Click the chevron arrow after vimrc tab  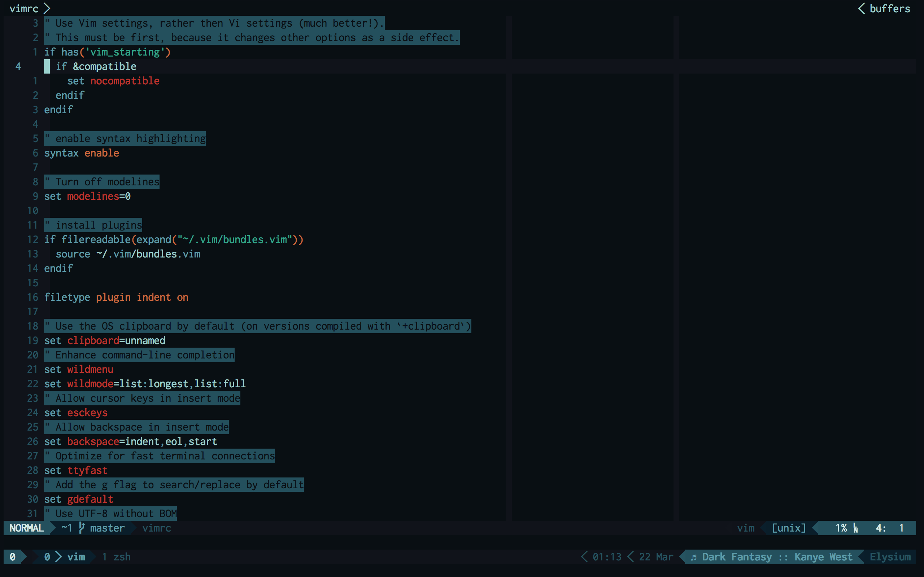pyautogui.click(x=47, y=8)
